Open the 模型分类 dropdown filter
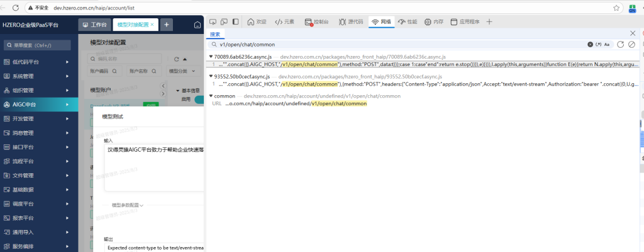644x252 pixels. [x=181, y=71]
